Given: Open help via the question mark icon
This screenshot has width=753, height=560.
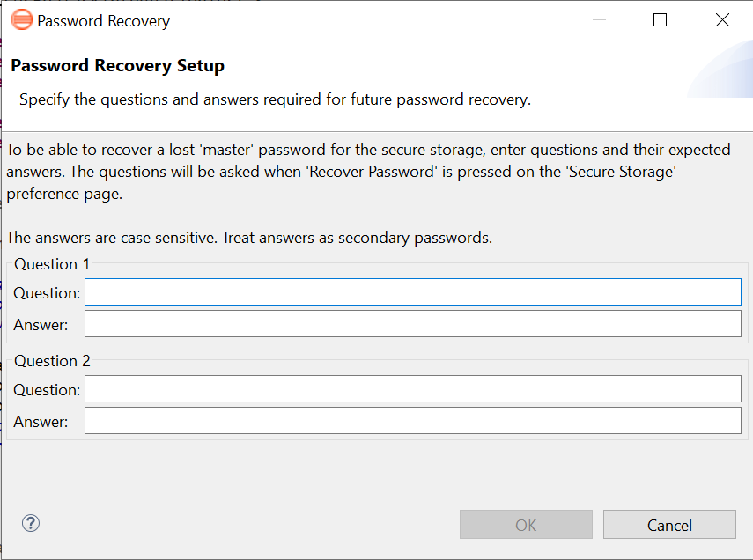Looking at the screenshot, I should 31,523.
